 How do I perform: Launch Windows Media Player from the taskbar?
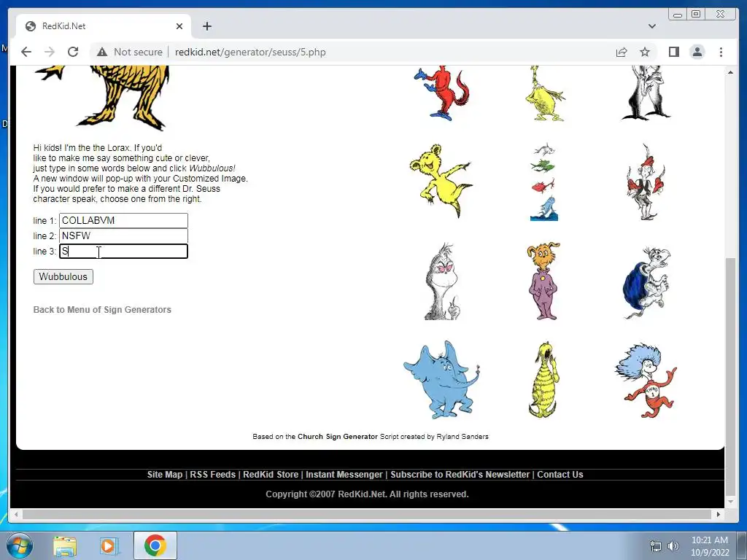coord(108,545)
